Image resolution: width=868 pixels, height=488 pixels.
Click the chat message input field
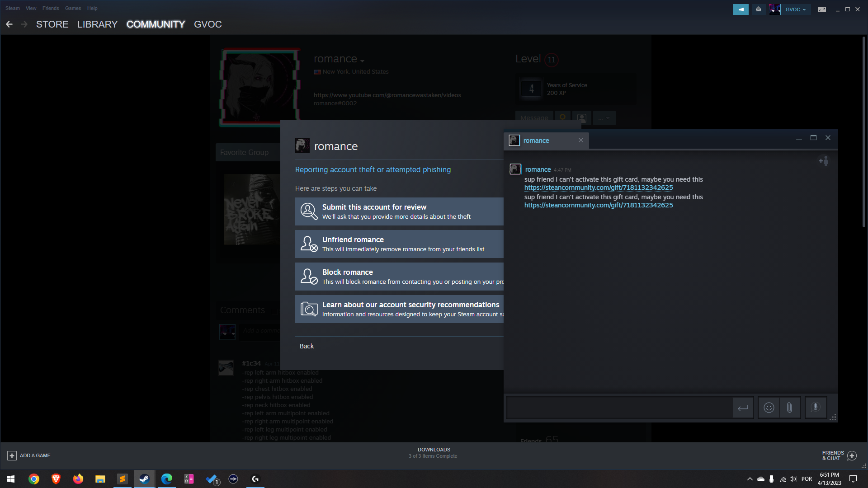619,408
